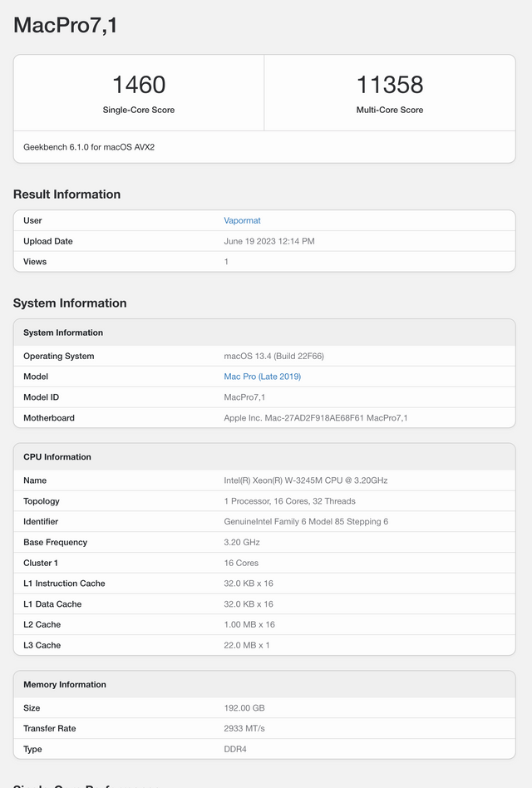The height and width of the screenshot is (788, 532).
Task: Select the multi-core score 11358
Action: [390, 85]
